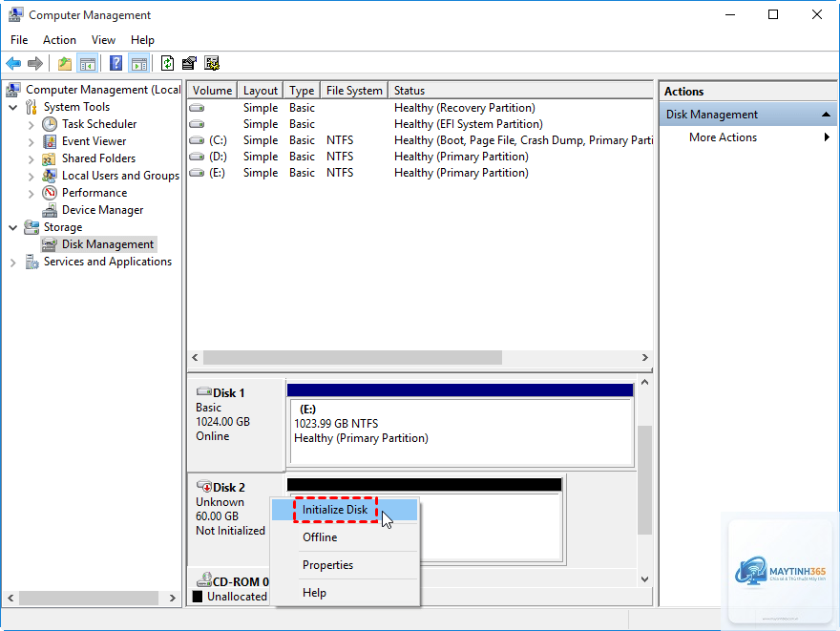The image size is (840, 631).
Task: Sort by the File System column header
Action: (354, 91)
